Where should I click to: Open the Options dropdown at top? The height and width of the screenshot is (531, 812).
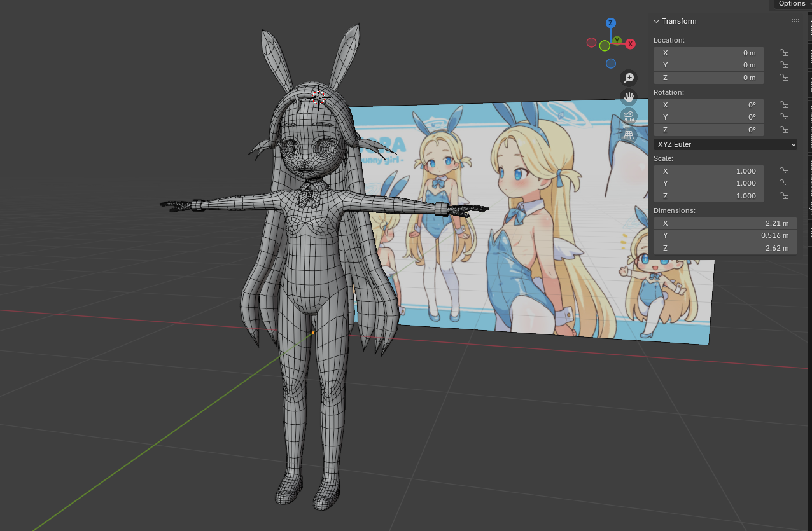[792, 4]
